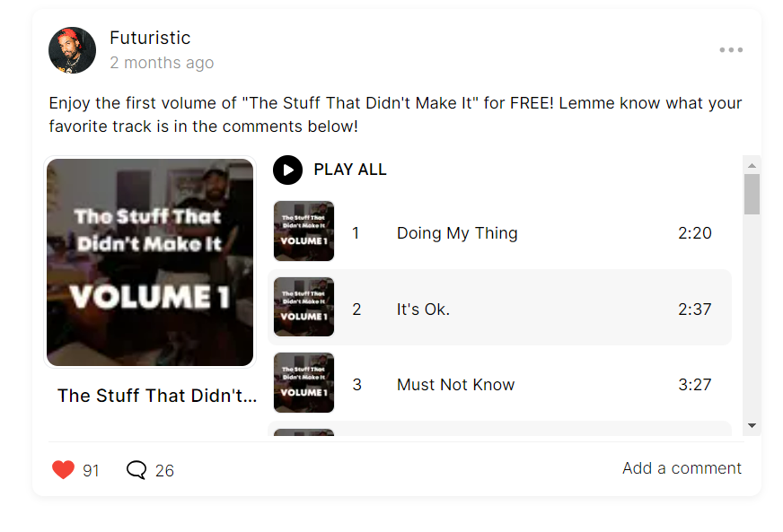Click the Doing My Thing track thumbnail
This screenshot has height=532, width=783.
(304, 231)
